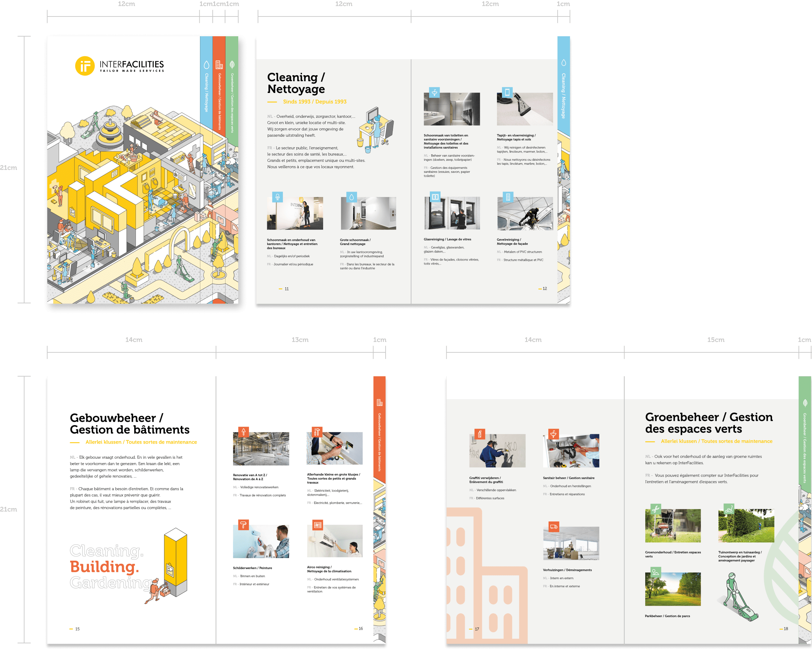Screen dimensions: 812x649
Task: Open the painter with roller photo
Action: [261, 541]
